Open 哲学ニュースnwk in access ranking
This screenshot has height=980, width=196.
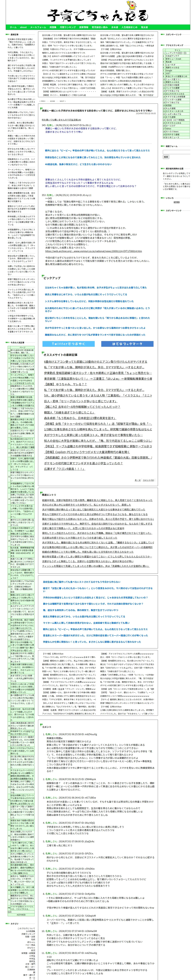coord(174,59)
